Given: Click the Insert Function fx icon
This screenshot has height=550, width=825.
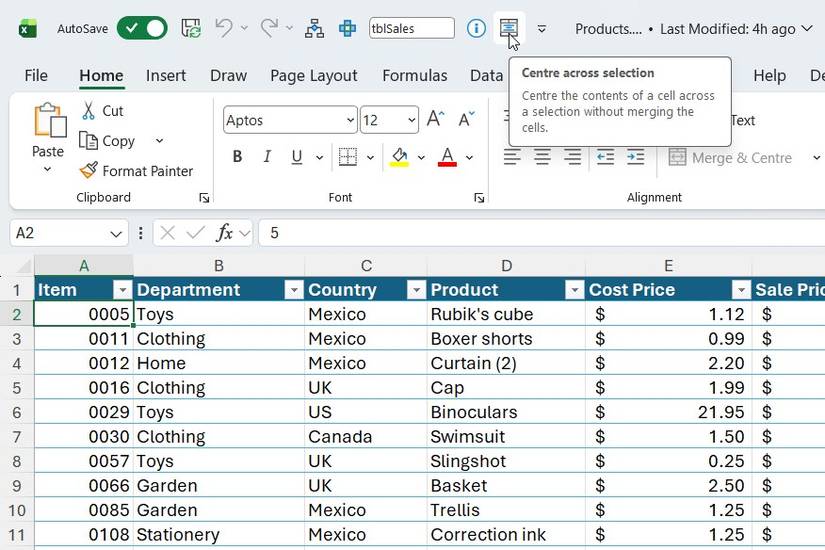Looking at the screenshot, I should tap(224, 233).
